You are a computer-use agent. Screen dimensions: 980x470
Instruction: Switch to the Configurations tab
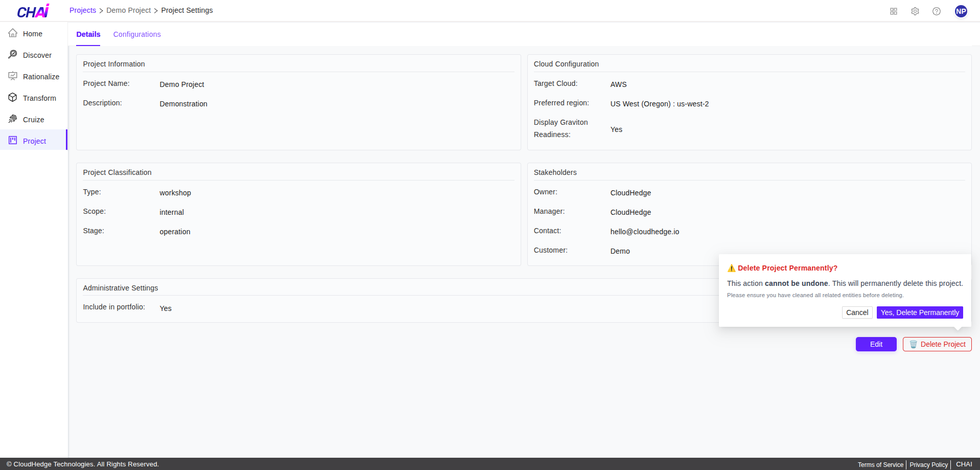(136, 34)
